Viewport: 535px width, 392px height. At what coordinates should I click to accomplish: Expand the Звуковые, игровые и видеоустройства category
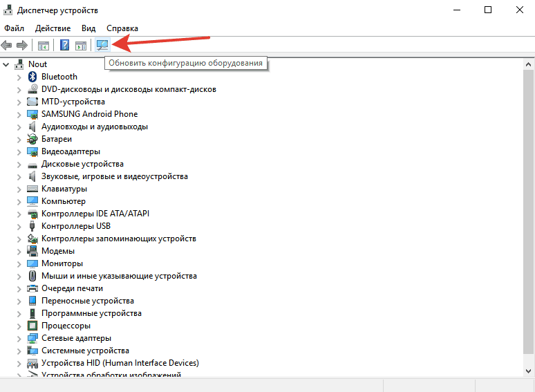[19, 177]
